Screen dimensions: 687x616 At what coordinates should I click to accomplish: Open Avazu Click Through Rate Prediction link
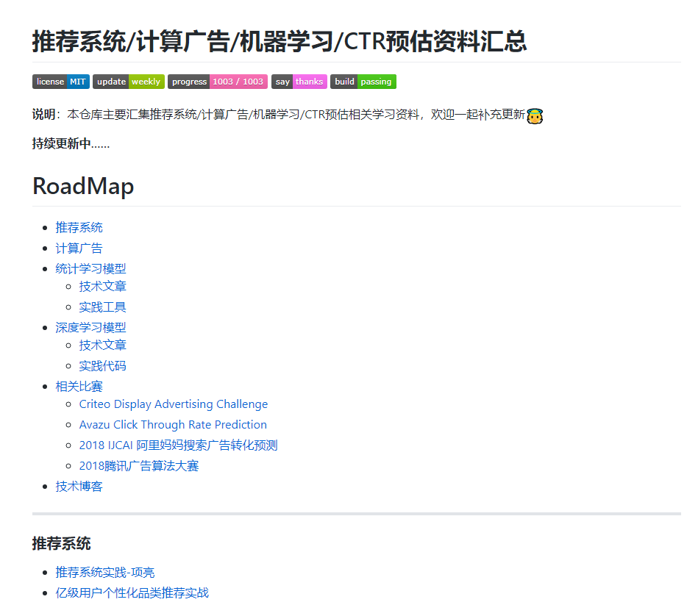[173, 425]
